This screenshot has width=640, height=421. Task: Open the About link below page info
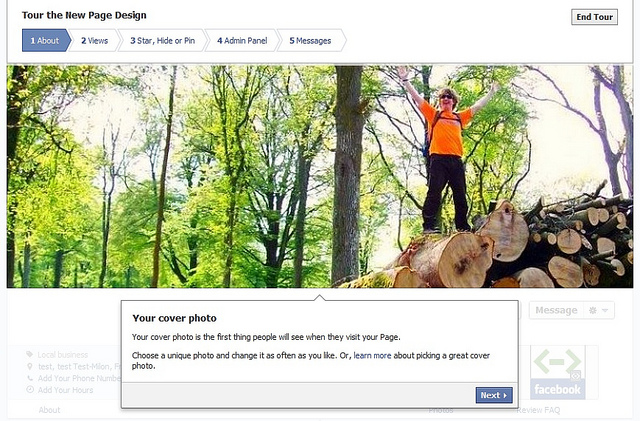click(x=49, y=410)
